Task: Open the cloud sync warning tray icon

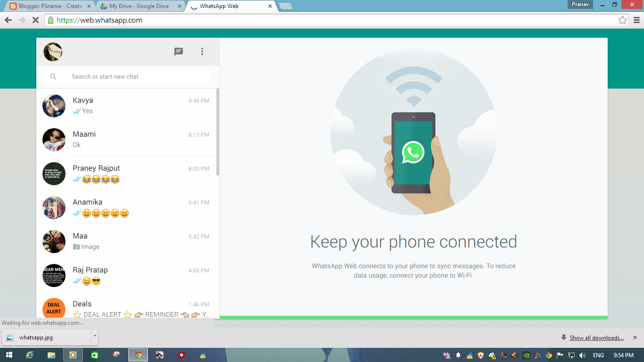Action: (x=492, y=355)
